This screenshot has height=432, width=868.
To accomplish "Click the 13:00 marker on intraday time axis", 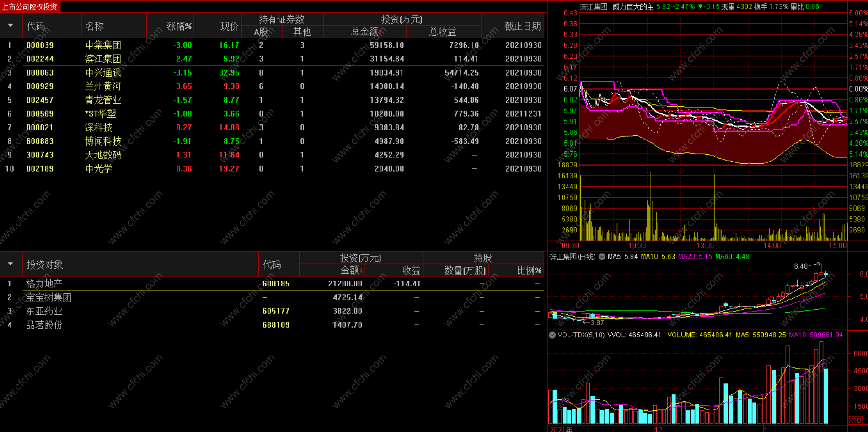I will click(705, 246).
